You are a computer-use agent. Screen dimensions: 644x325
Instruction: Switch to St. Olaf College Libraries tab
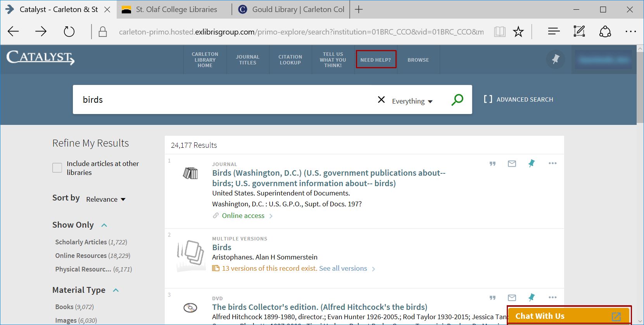click(176, 9)
